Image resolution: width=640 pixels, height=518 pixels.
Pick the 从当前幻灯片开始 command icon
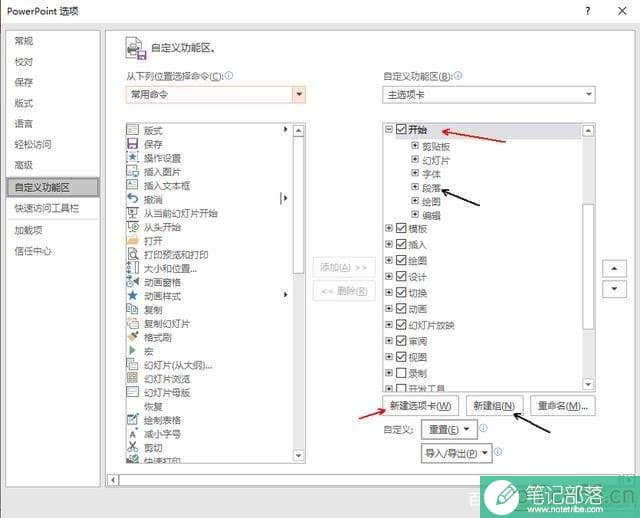(132, 213)
